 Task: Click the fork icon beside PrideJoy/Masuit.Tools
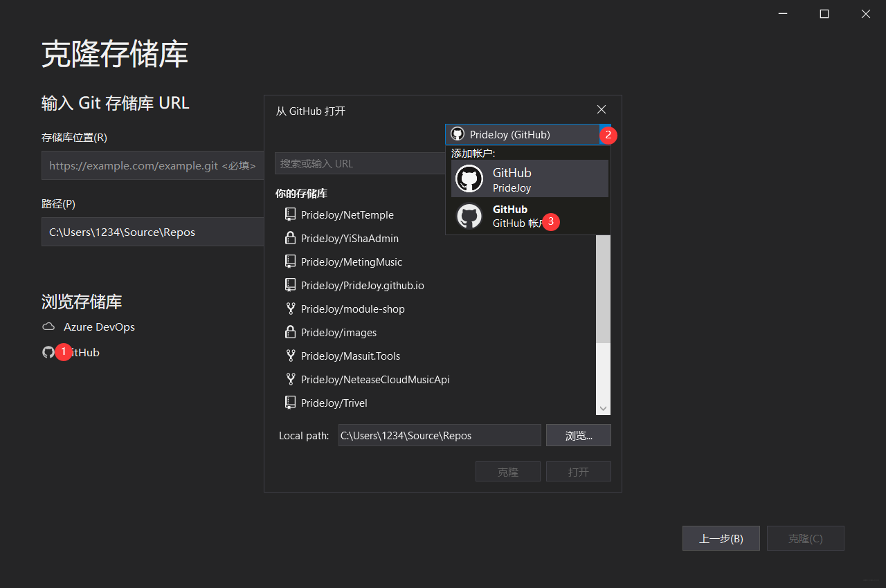point(291,356)
